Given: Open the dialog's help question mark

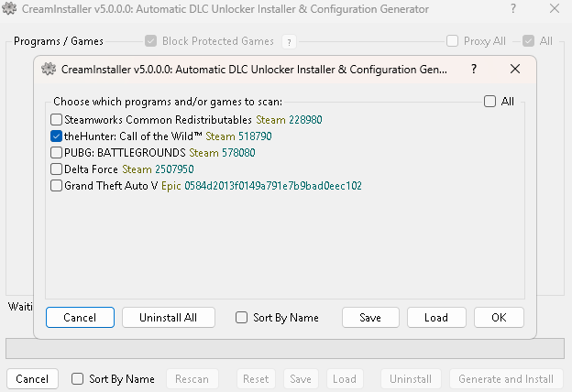Looking at the screenshot, I should tap(474, 69).
